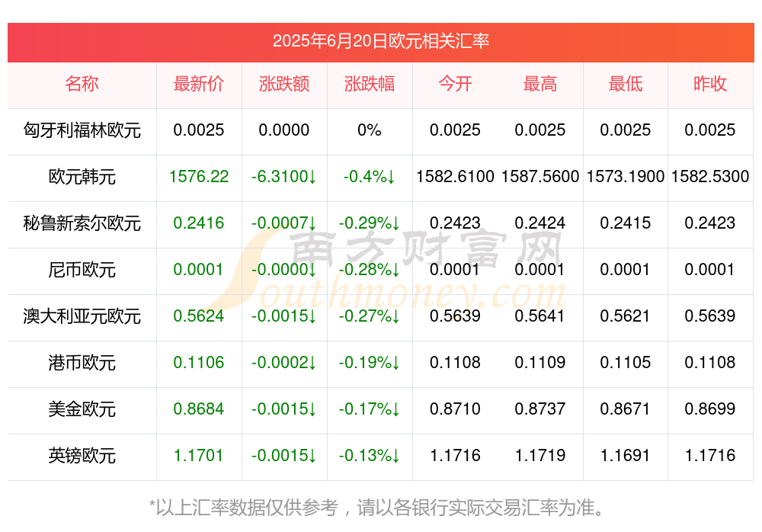
Task: Click change percent -0.13%↓
Action: point(370,456)
